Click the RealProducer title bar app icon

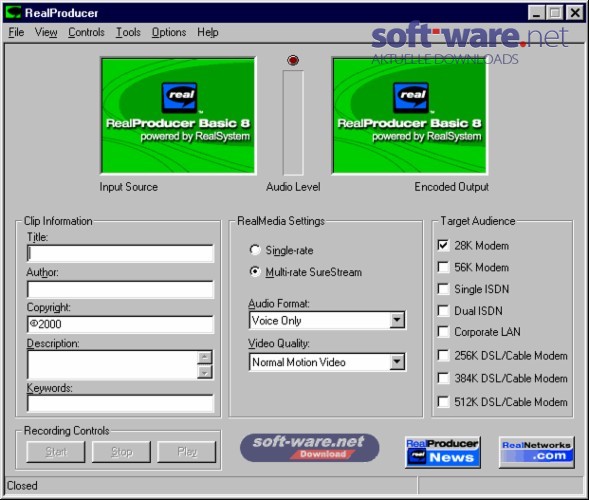[x=14, y=12]
